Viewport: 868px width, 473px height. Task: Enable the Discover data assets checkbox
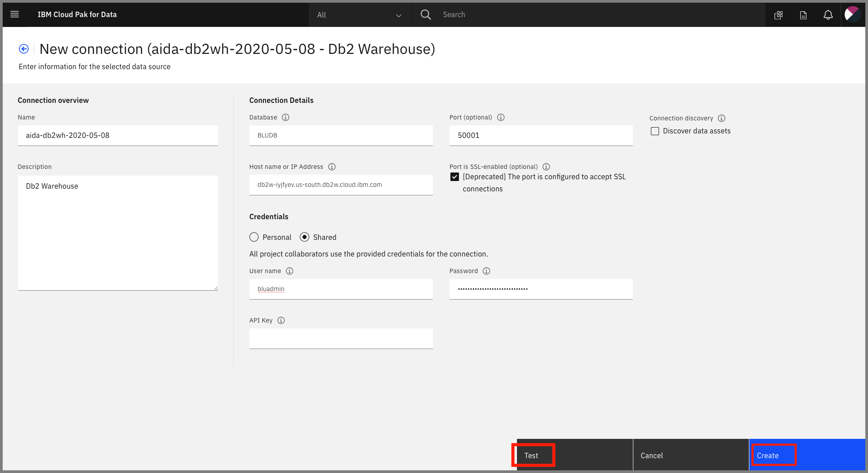[x=655, y=131]
